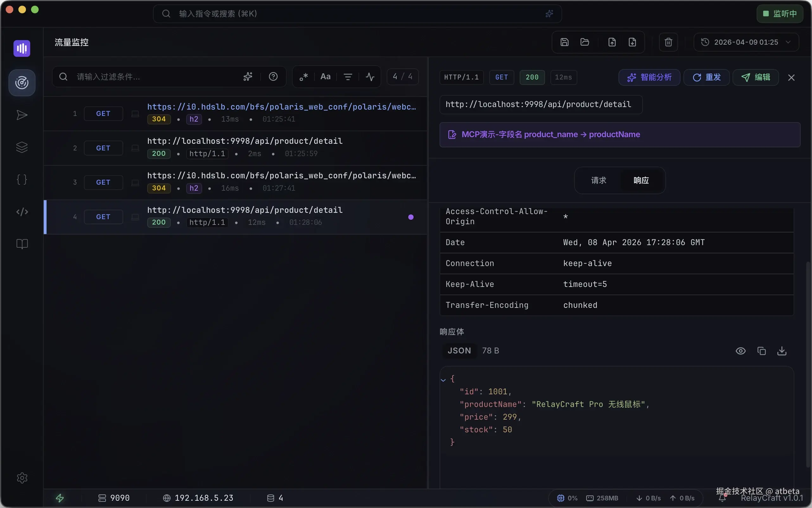Click the 智能分析 button
812x508 pixels.
[x=649, y=78]
